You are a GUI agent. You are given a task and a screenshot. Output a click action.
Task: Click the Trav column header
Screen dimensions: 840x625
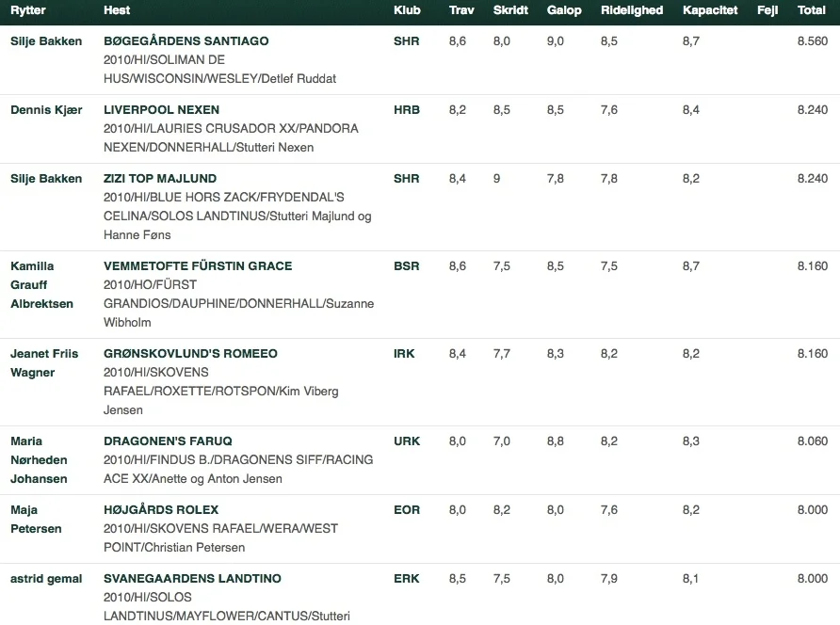pos(461,10)
